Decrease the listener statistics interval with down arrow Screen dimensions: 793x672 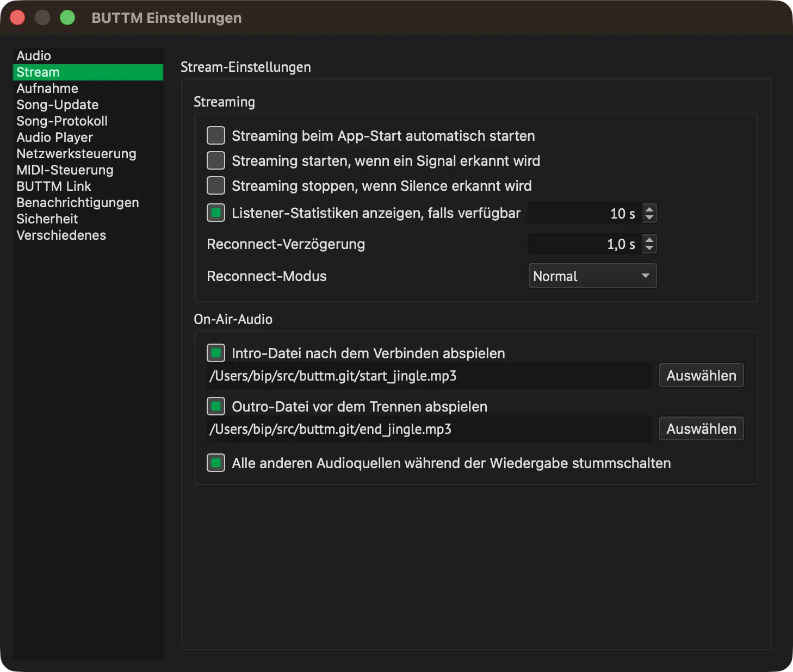(649, 218)
